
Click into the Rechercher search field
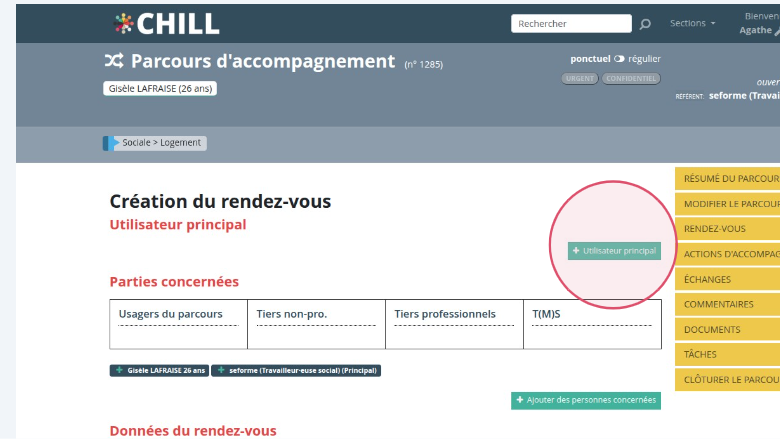[571, 24]
